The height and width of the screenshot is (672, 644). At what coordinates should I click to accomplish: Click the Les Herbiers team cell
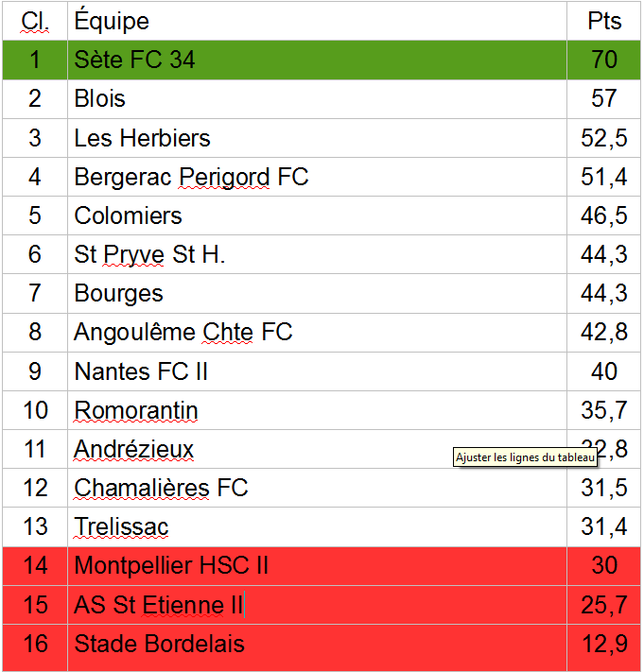pos(142,138)
